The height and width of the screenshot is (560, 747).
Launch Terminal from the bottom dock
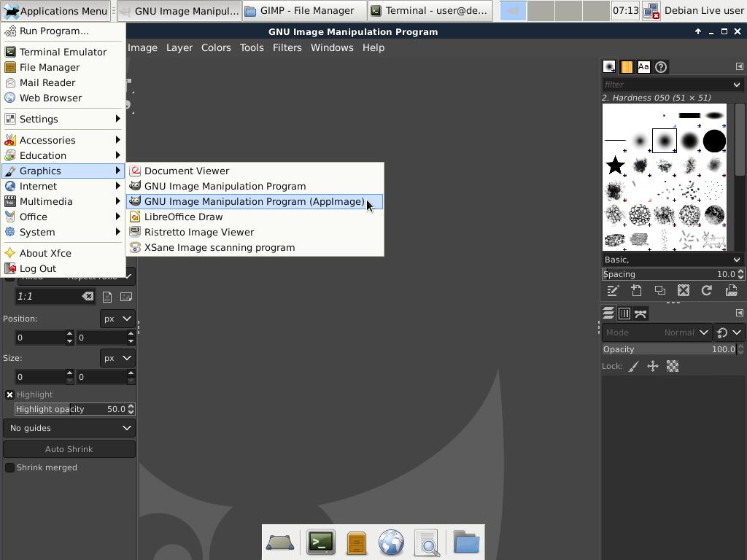[x=321, y=542]
